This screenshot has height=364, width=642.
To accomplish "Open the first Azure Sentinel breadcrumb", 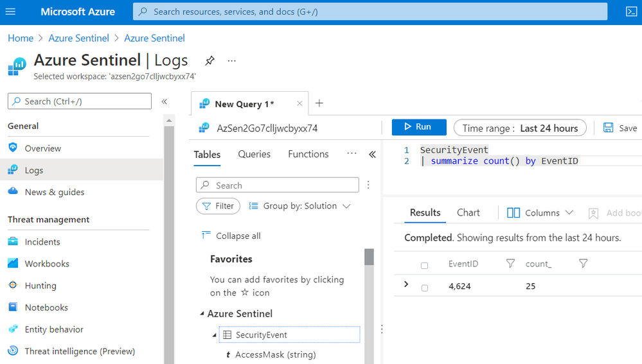I will click(x=78, y=38).
